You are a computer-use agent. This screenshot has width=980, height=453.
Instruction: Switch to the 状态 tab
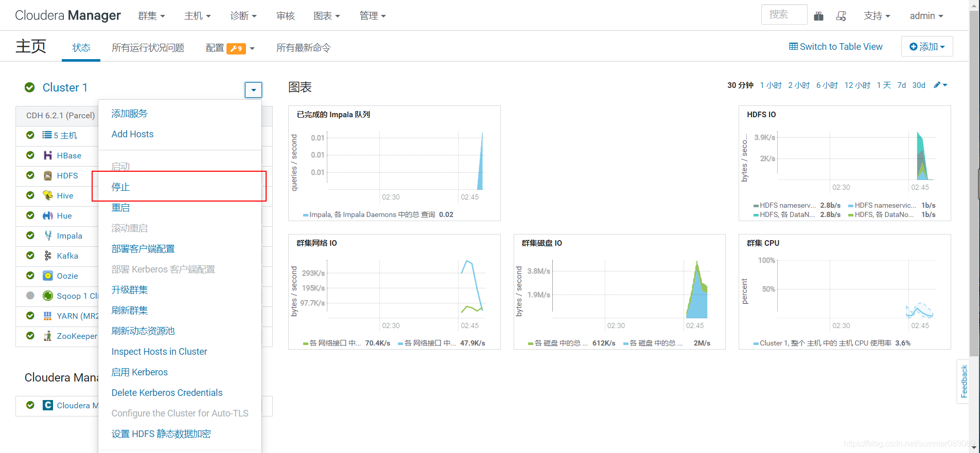[81, 48]
